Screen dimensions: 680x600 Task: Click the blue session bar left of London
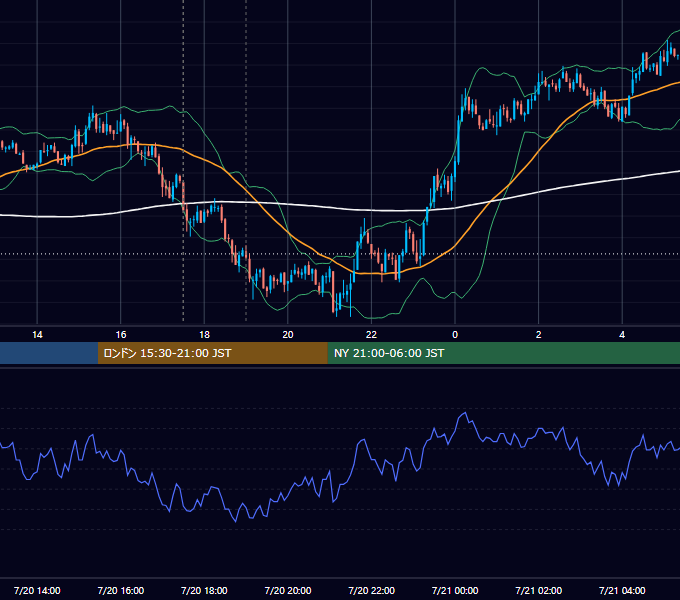49,353
